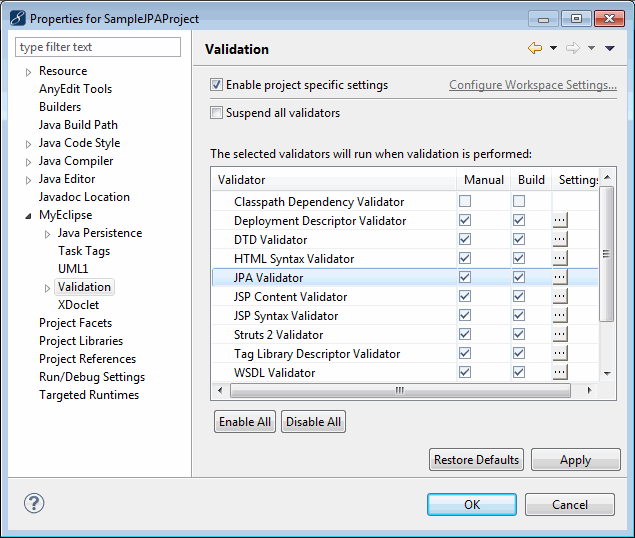Focus the type filter text field
Viewport: 635px width, 538px height.
click(x=99, y=47)
